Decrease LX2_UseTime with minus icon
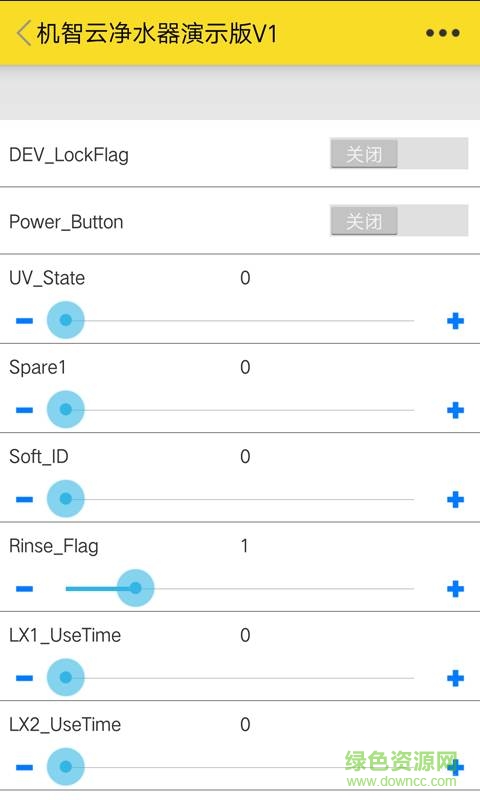Viewport: 480px width, 800px height. tap(24, 767)
